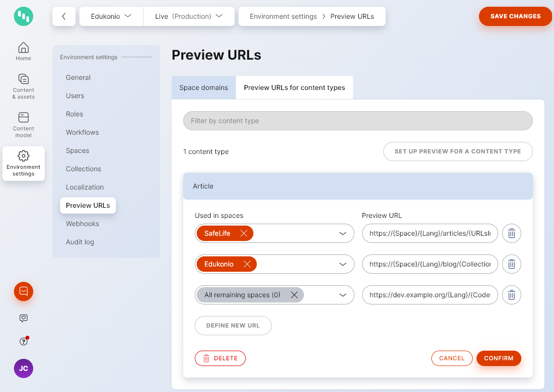Click the DEFINE NEW URL button
This screenshot has width=554, height=392.
pyautogui.click(x=233, y=326)
